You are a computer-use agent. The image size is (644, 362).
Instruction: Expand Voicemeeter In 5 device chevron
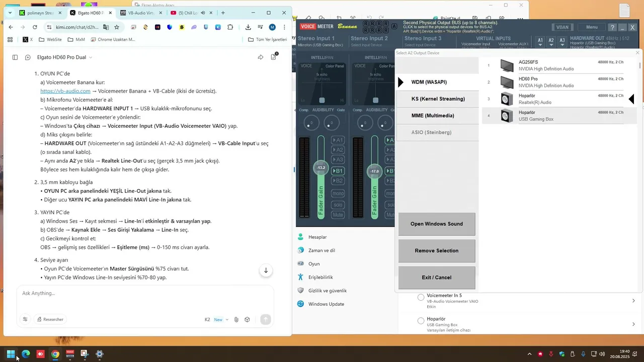[x=633, y=301]
